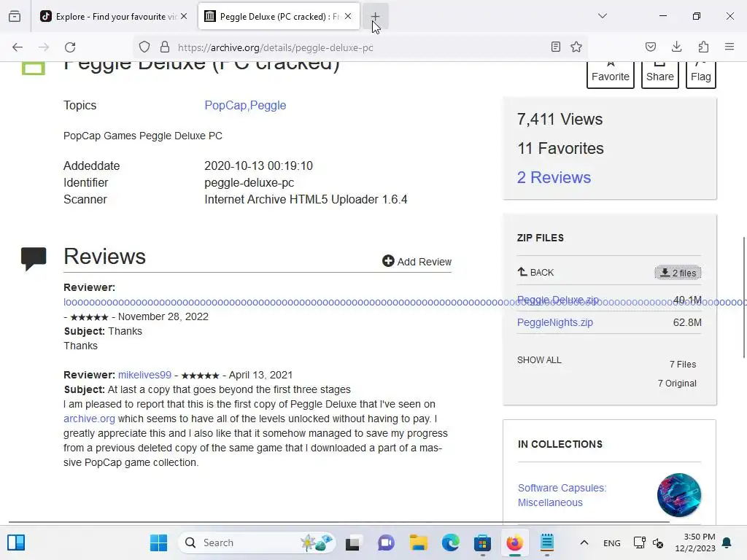Open Windows widgets panel icon
The height and width of the screenshot is (560, 747).
point(16,542)
